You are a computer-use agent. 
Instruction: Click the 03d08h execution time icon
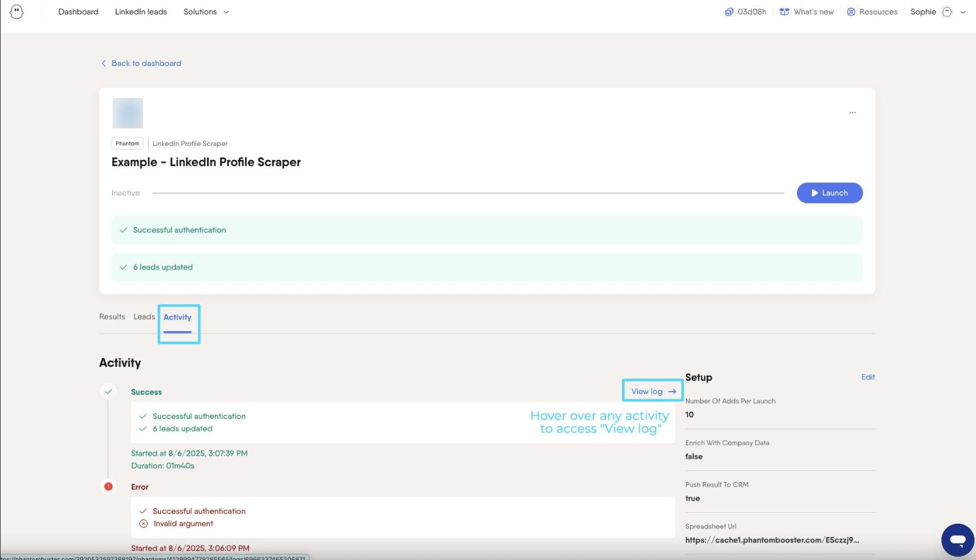tap(729, 12)
